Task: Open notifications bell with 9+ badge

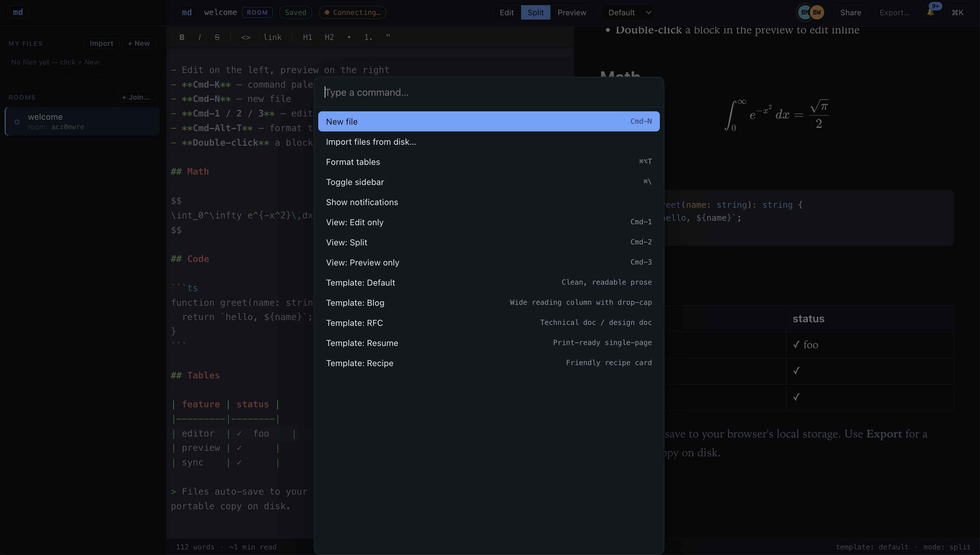Action: point(931,12)
